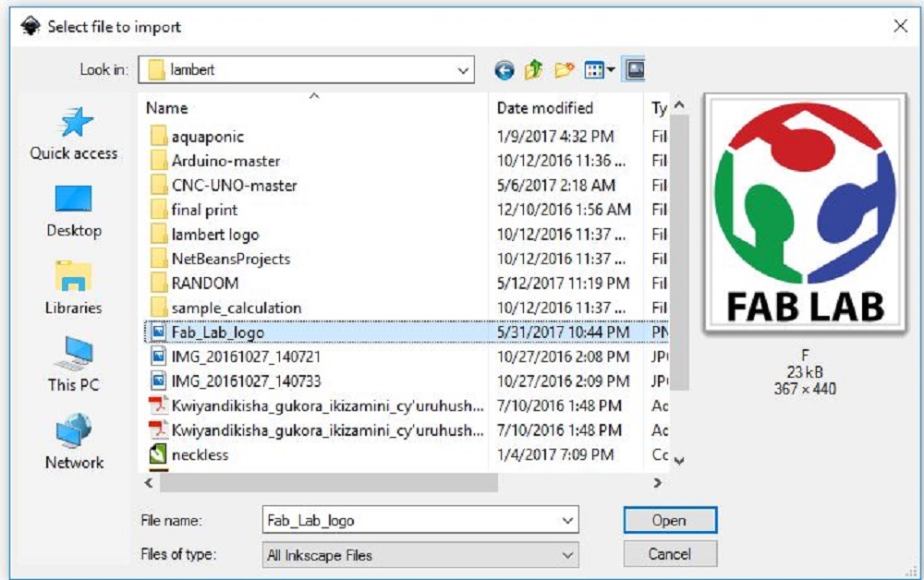Click the horizontal scrollbar left arrow

pos(149,483)
